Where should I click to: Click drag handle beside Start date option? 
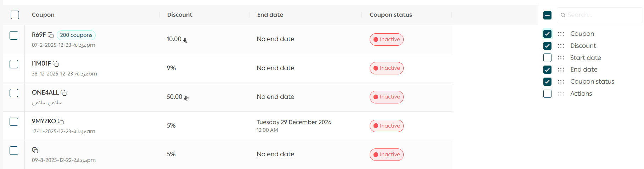point(561,58)
